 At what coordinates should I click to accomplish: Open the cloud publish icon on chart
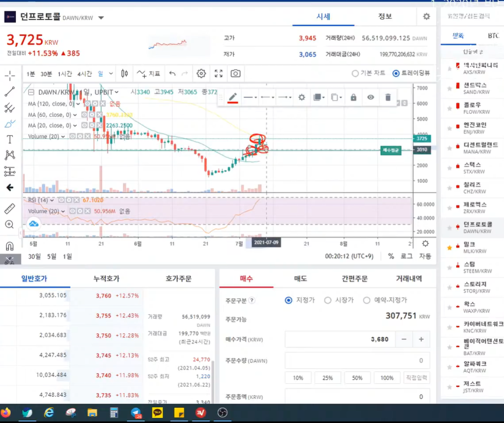pos(33,224)
